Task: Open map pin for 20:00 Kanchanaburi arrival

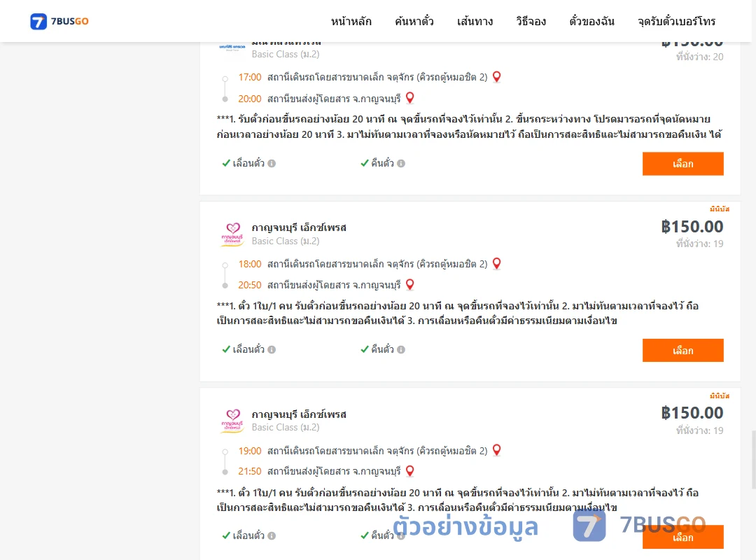Action: 409,98
